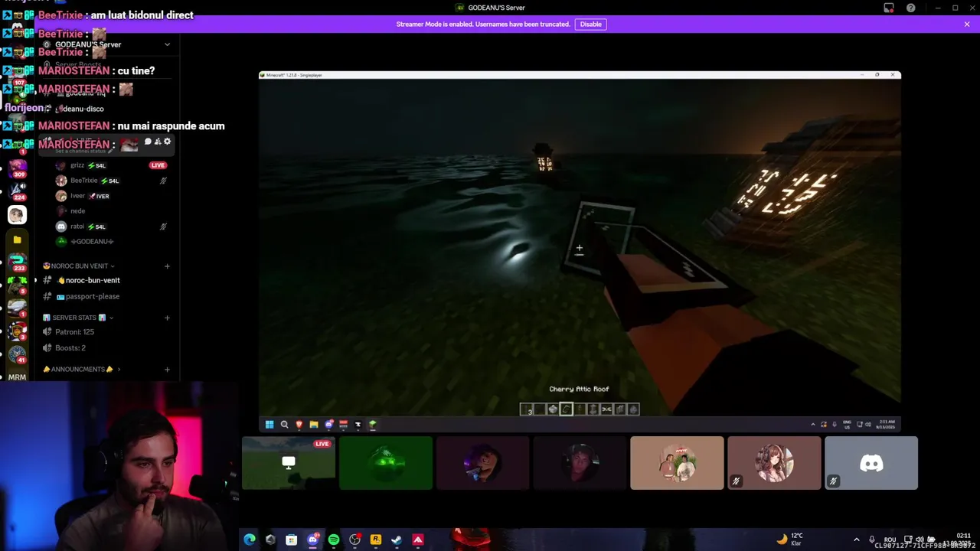Click the muted mic icon beside ratoi
980x551 pixels.
[163, 227]
